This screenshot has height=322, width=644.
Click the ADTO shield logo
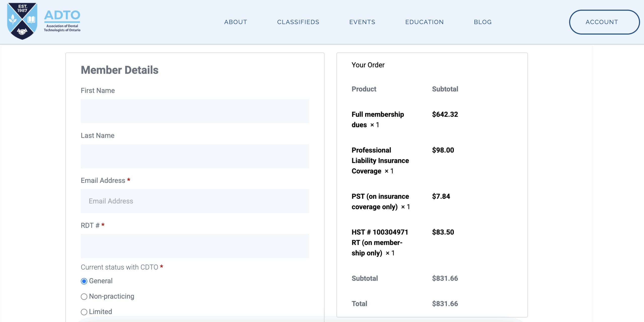coord(22,21)
